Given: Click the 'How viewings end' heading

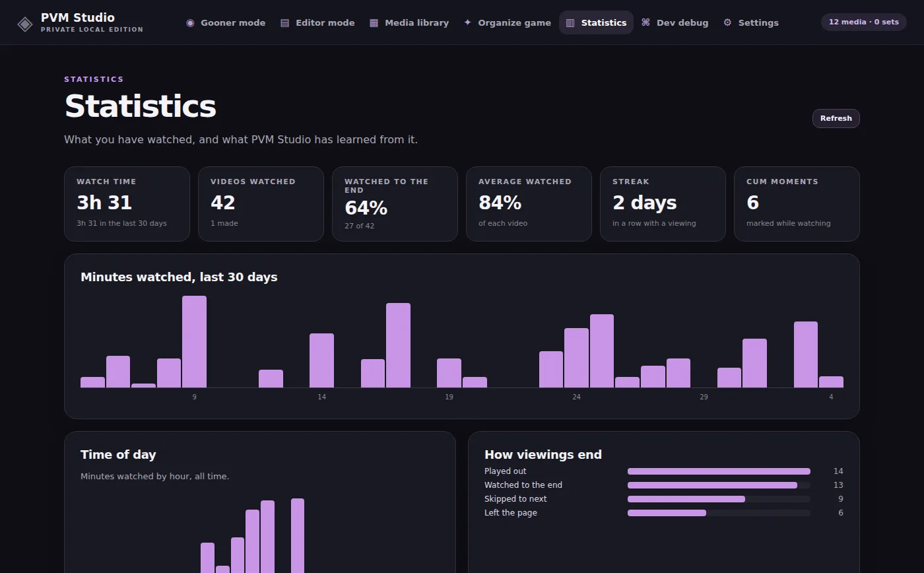Looking at the screenshot, I should (x=543, y=455).
